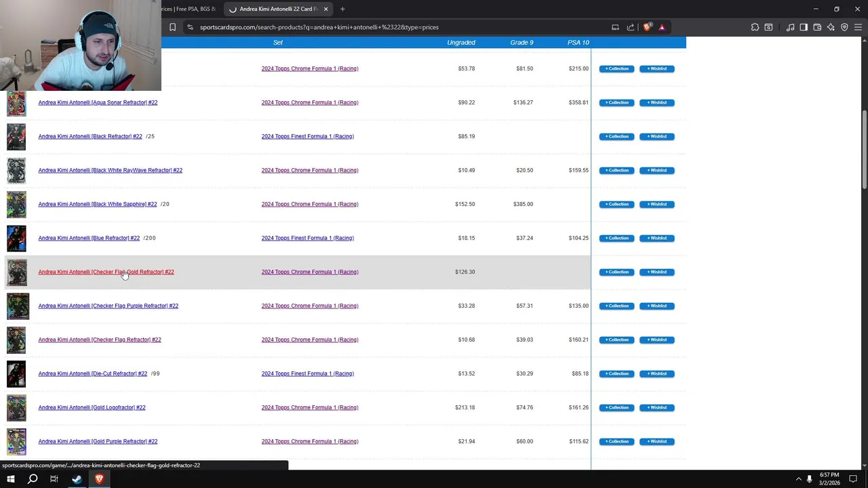This screenshot has height=488, width=868.
Task: Add Checker Flag Gold Refractor to Collection
Action: coord(616,272)
